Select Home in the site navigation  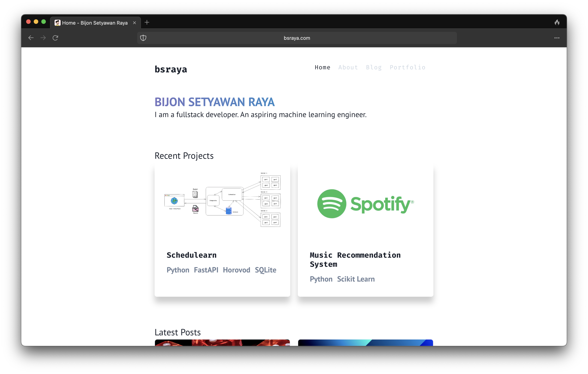323,67
